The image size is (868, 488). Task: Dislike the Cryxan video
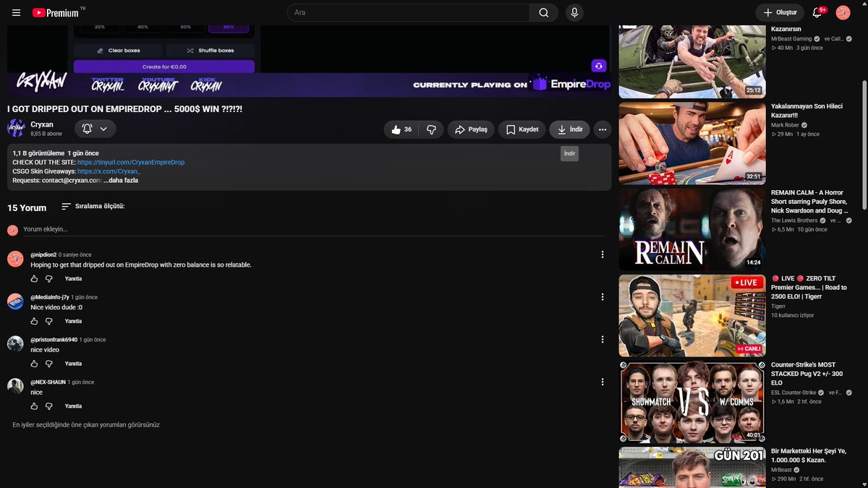[x=432, y=129]
